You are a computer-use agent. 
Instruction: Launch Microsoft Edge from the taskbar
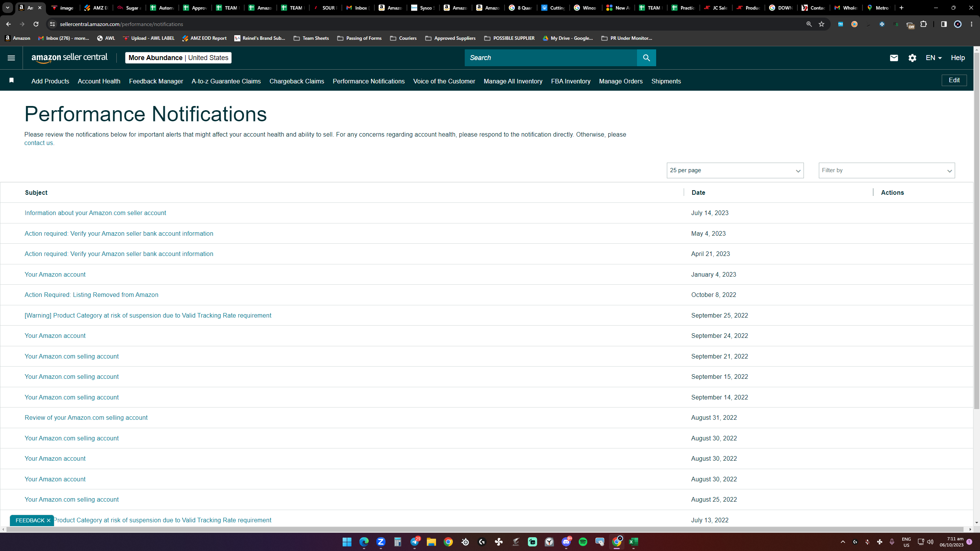click(x=364, y=542)
